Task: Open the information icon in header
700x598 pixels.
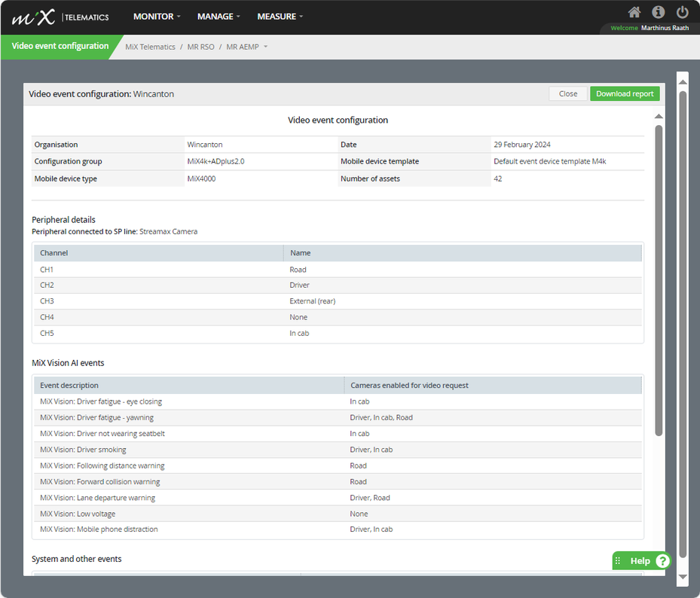Action: pos(659,12)
